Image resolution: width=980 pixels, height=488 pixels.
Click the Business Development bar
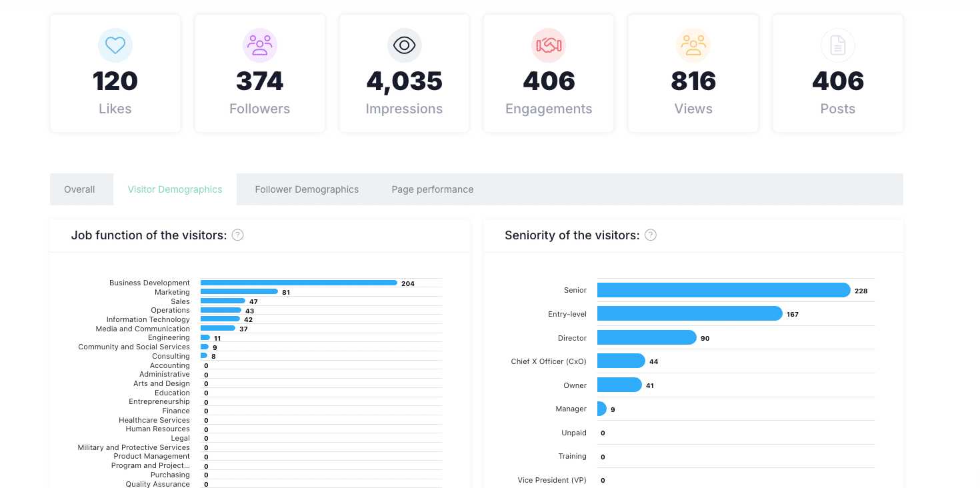pyautogui.click(x=299, y=283)
